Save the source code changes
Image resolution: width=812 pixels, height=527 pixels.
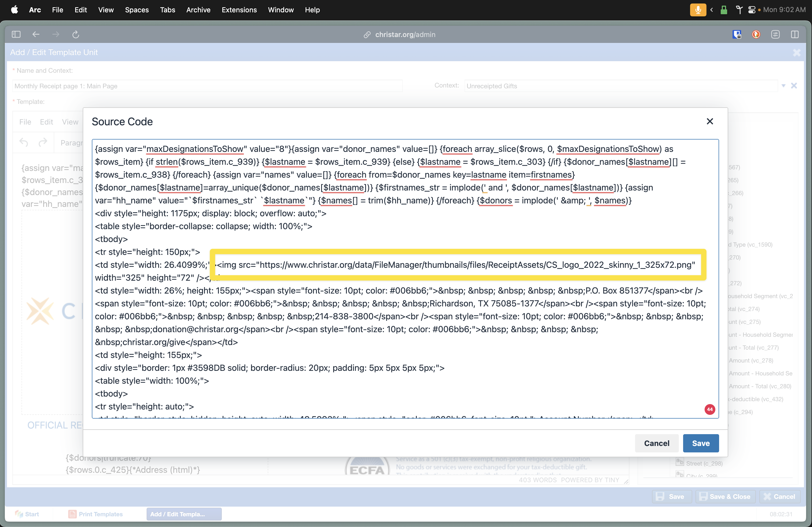point(701,443)
